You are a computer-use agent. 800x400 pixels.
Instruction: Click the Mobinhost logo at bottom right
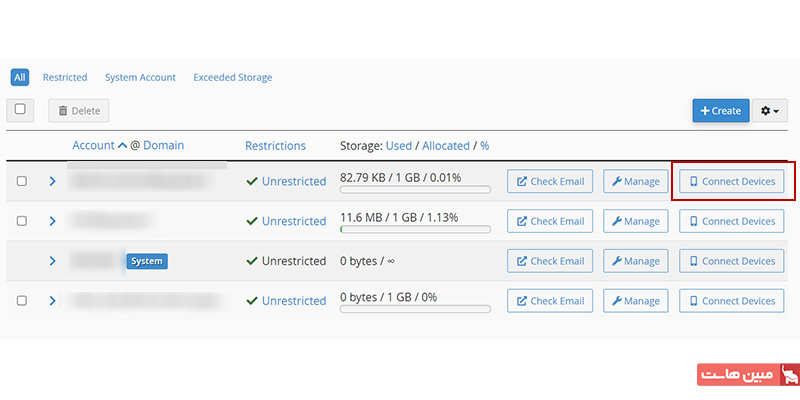click(748, 374)
